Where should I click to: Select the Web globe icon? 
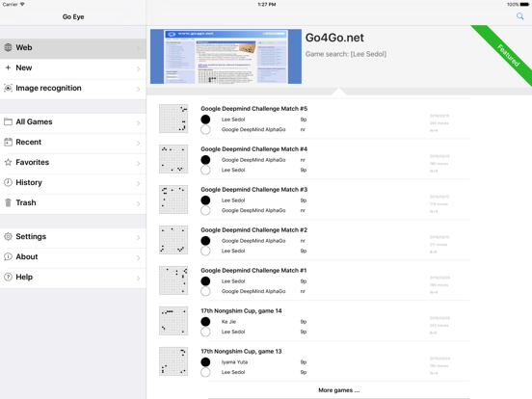pos(8,47)
